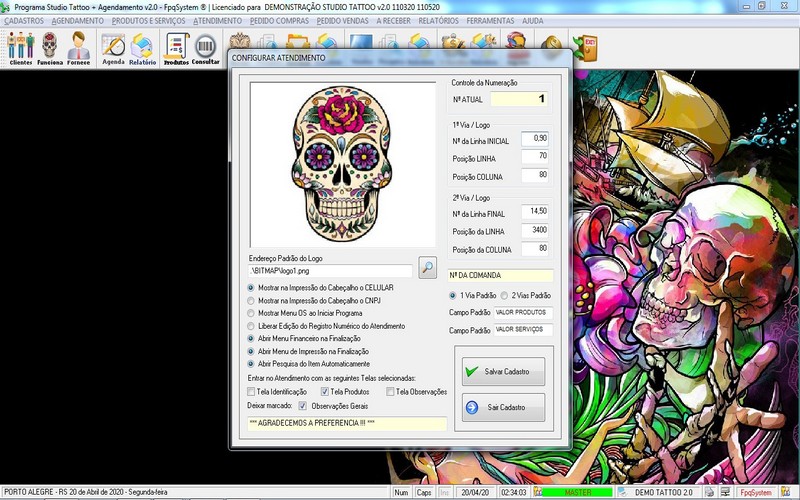800x500 pixels.
Task: Open the Agenda toolbar icon
Action: (113, 48)
